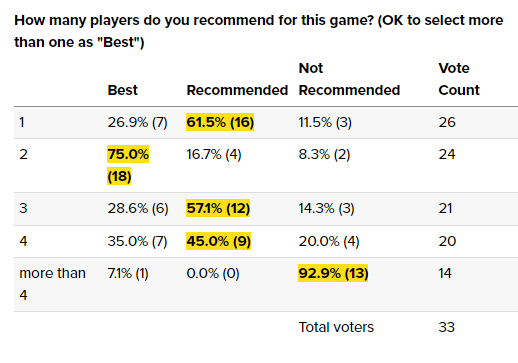Image resolution: width=518 pixels, height=363 pixels.
Task: Click the poll question title text
Action: 259,31
